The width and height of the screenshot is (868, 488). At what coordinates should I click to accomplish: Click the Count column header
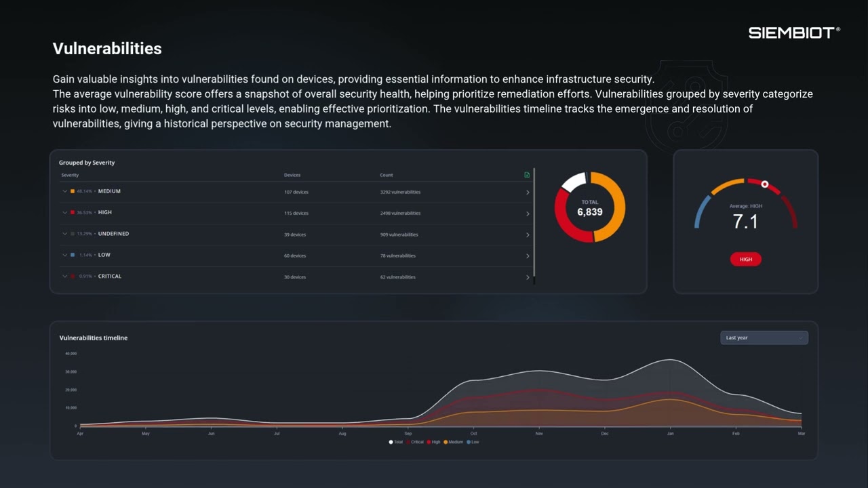click(x=387, y=175)
